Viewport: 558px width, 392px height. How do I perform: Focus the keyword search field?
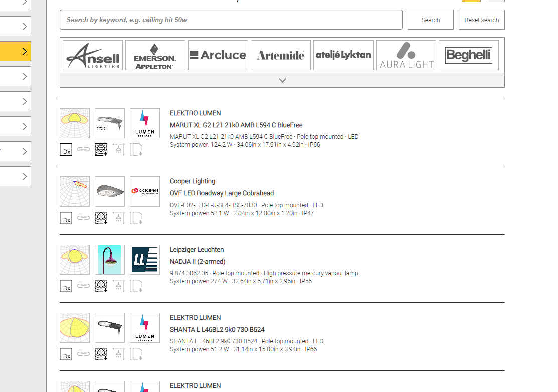231,20
